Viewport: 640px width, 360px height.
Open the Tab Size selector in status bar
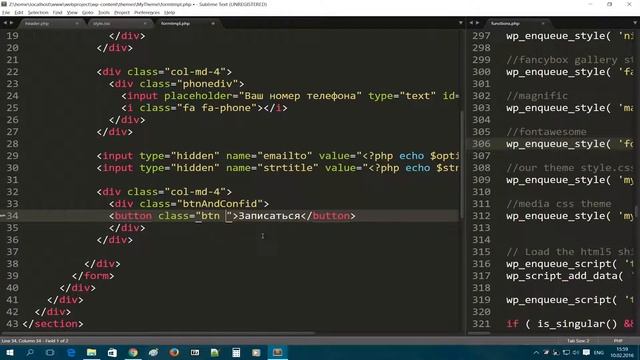click(578, 340)
